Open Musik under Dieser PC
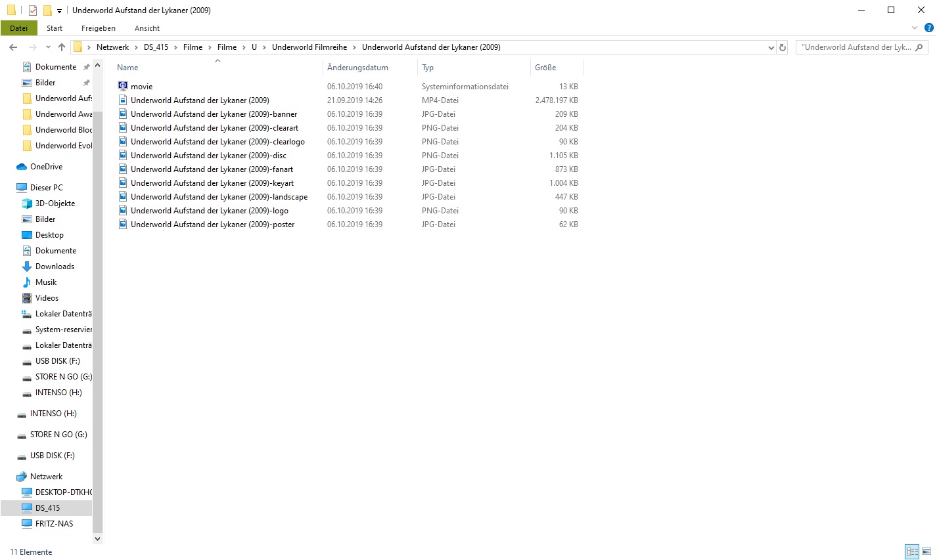Viewport: 937px width, 560px height. 46,282
